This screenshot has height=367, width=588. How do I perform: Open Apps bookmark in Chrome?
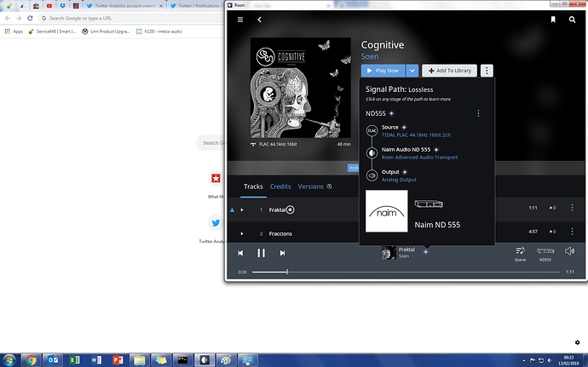point(14,32)
